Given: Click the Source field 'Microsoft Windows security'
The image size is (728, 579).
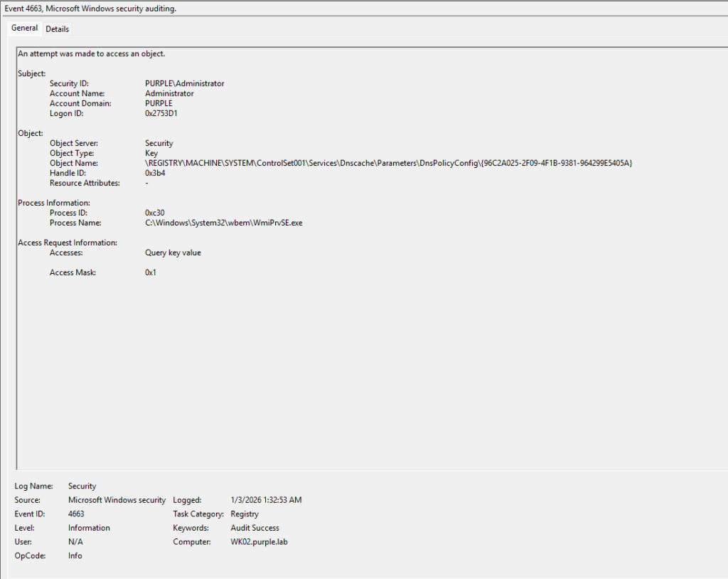Looking at the screenshot, I should 117,501.
